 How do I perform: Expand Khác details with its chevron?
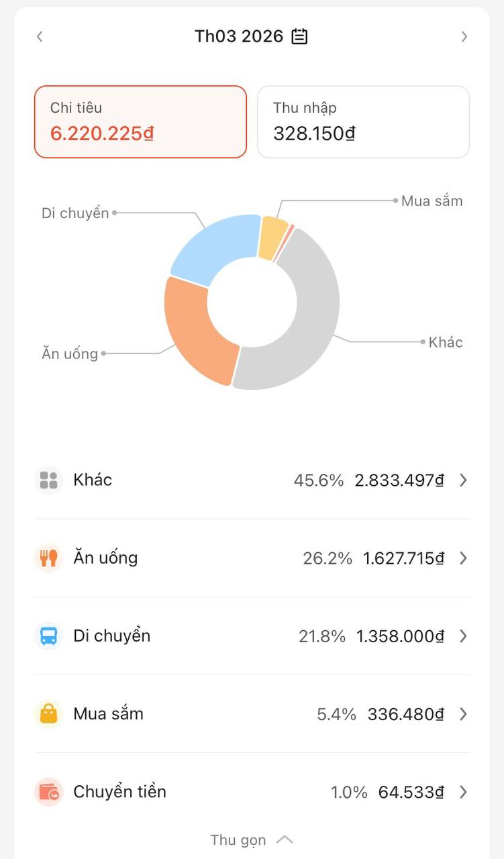(x=463, y=480)
